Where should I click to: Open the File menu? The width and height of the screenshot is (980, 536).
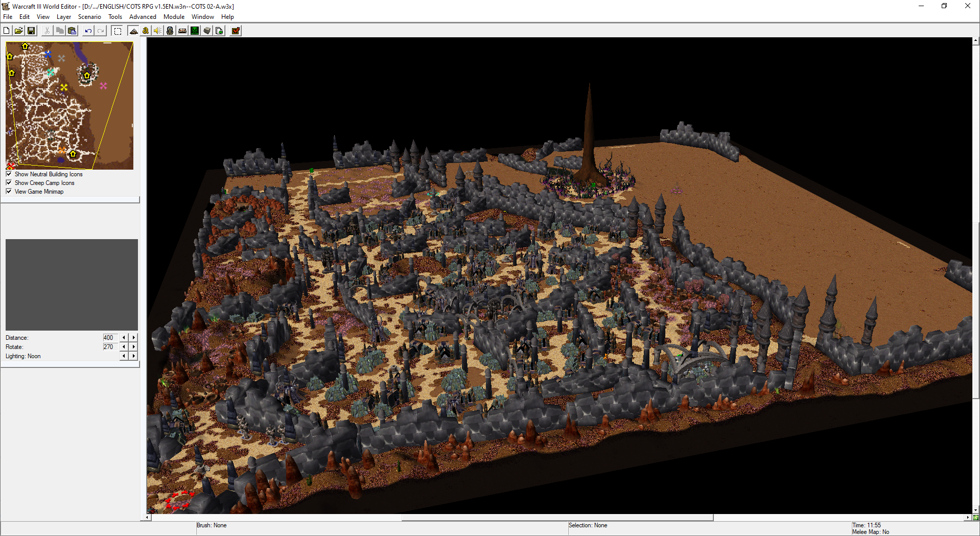8,17
